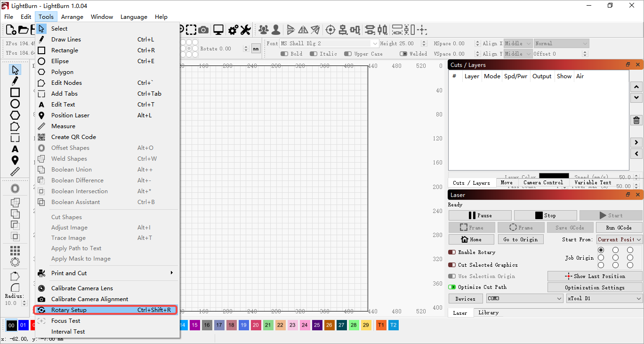Click the Group objects icon (two people)
The image size is (644, 344).
click(x=264, y=30)
